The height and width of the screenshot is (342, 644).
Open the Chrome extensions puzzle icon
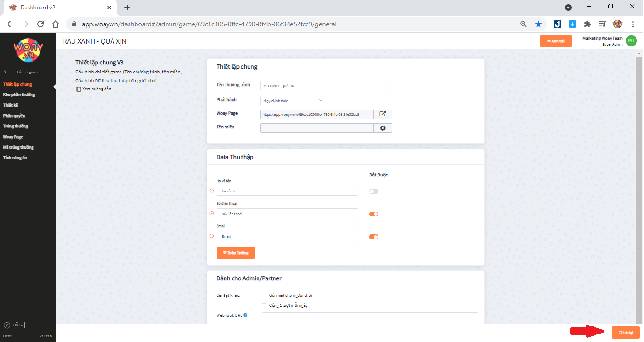pos(587,24)
